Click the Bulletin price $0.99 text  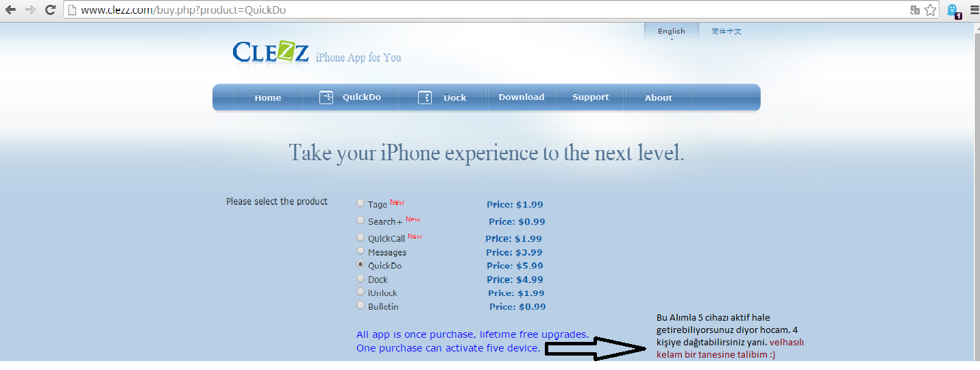point(517,307)
